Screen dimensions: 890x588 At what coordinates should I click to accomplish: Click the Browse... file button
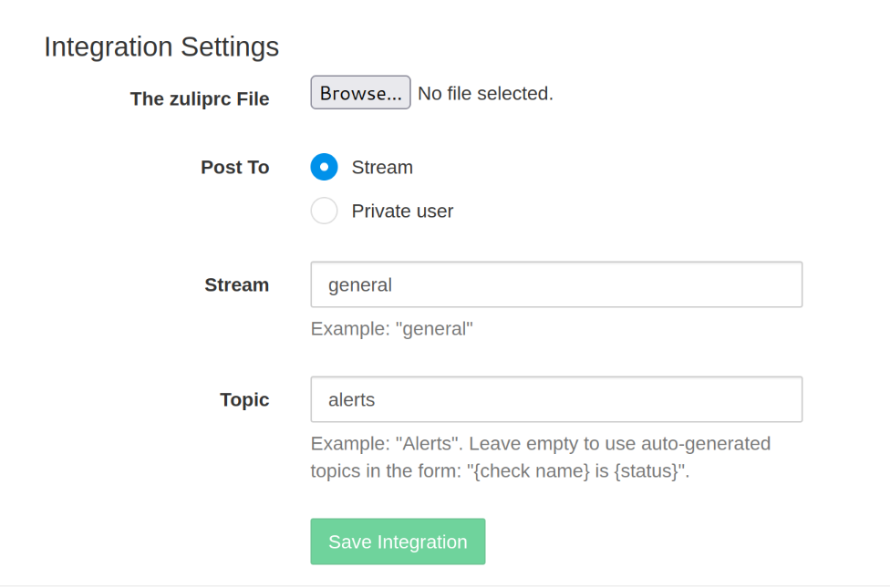click(x=360, y=93)
